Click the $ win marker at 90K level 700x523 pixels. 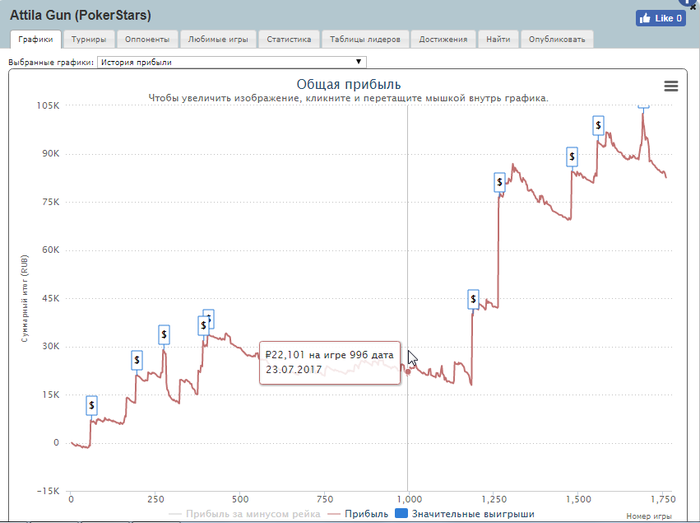[572, 157]
